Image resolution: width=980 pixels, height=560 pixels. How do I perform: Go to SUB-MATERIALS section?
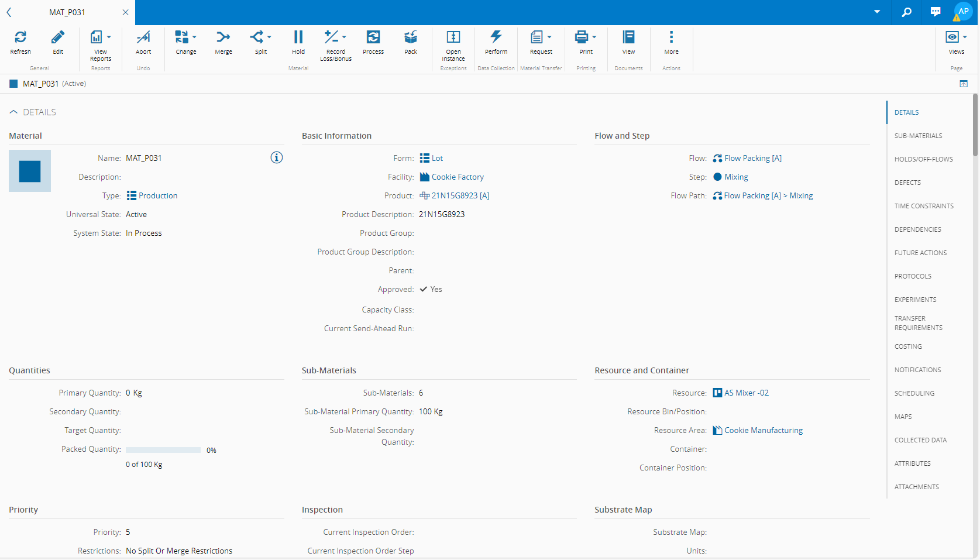[x=918, y=136]
